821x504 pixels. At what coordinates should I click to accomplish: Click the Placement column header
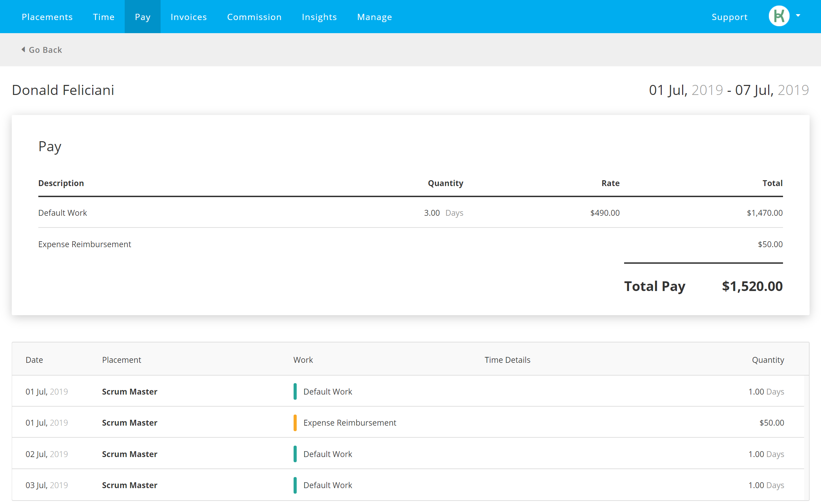pyautogui.click(x=122, y=360)
